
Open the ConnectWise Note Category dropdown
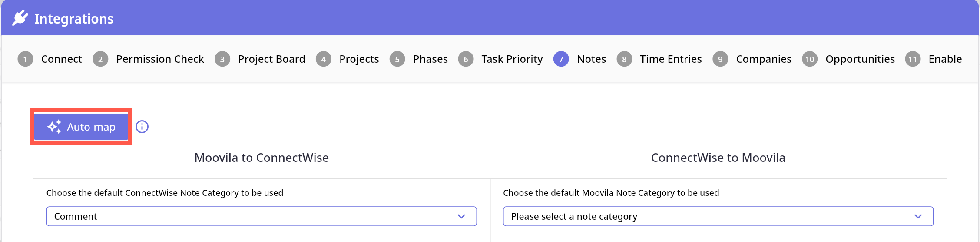[261, 216]
